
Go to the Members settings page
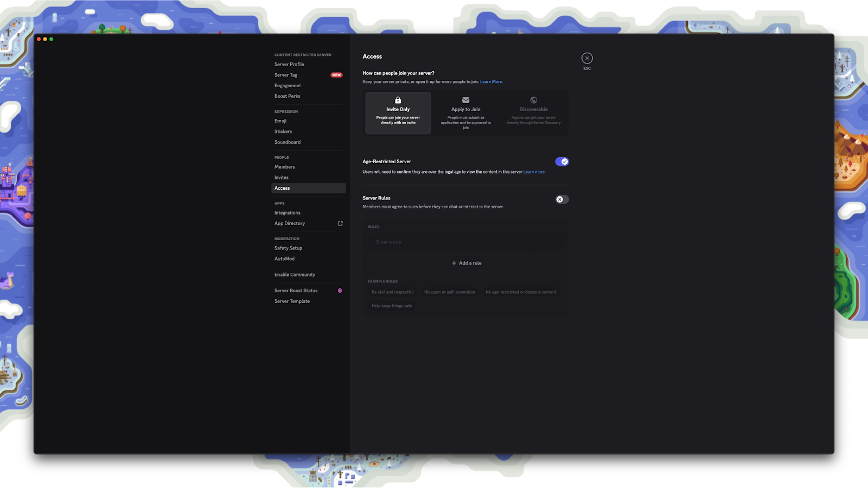(284, 166)
